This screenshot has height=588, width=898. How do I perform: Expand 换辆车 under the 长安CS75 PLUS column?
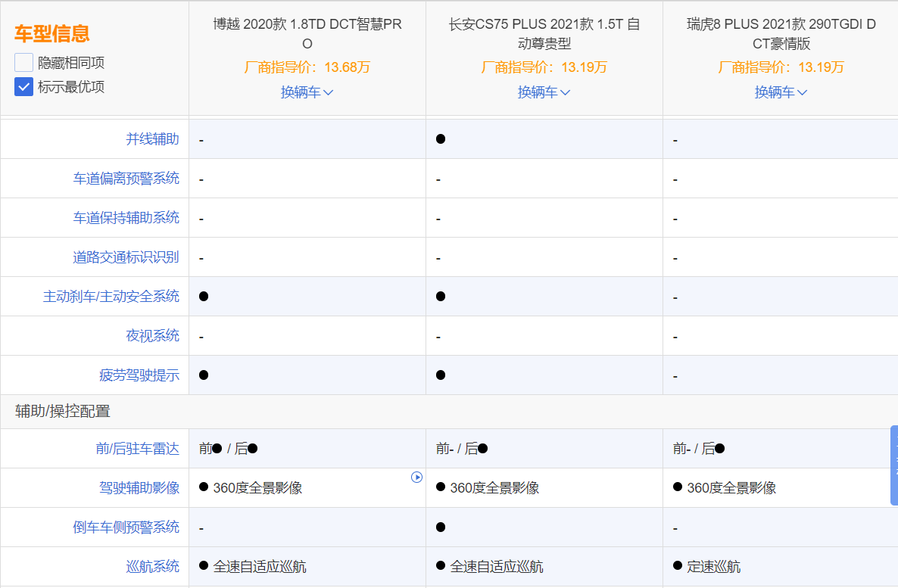click(x=544, y=92)
